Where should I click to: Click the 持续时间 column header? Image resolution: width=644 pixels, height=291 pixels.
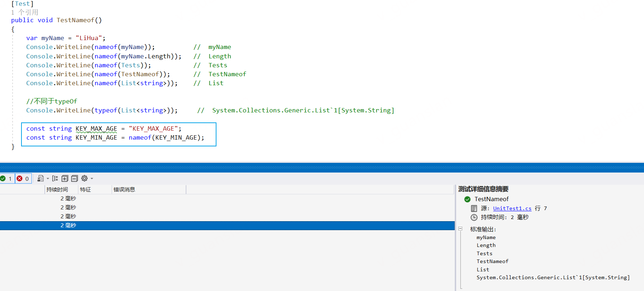57,190
